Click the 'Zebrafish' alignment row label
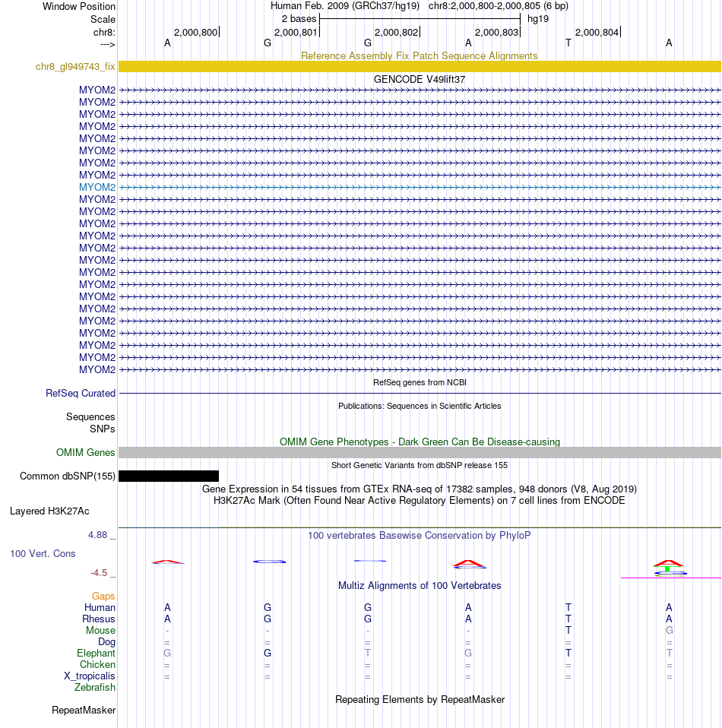Viewport: 722px width, 728px height. [x=95, y=687]
